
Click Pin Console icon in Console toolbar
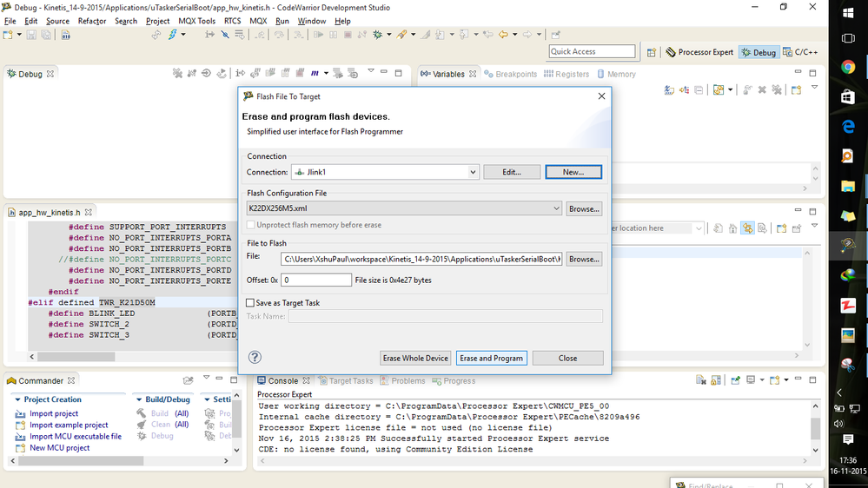736,380
